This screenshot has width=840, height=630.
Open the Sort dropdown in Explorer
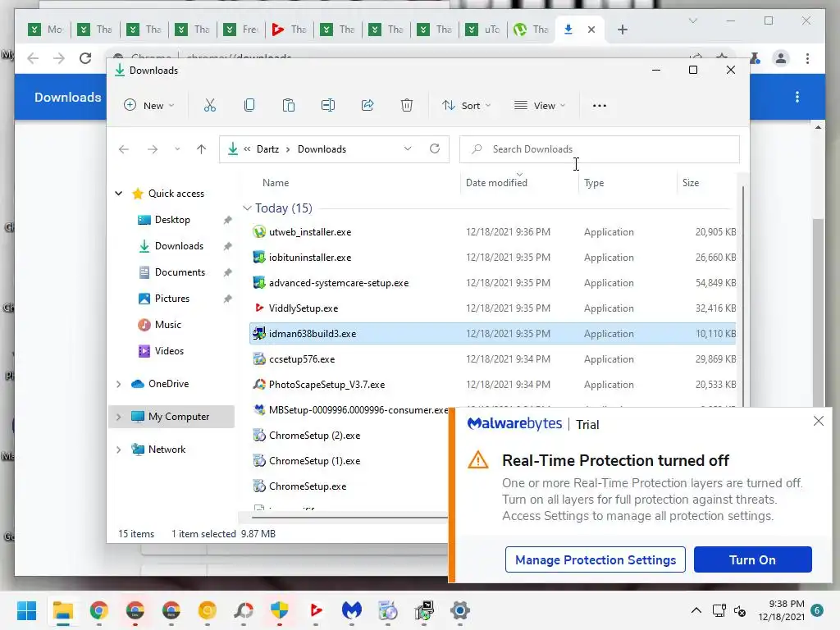[466, 106]
